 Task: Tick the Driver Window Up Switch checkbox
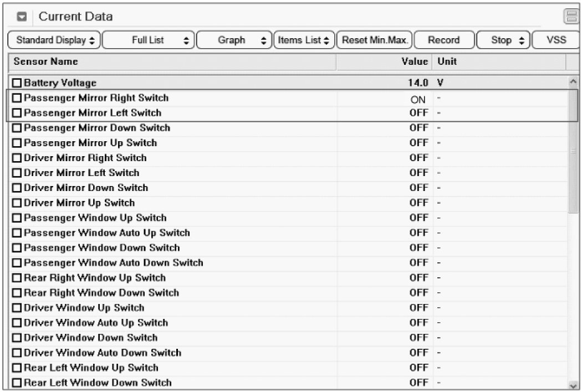(x=17, y=308)
